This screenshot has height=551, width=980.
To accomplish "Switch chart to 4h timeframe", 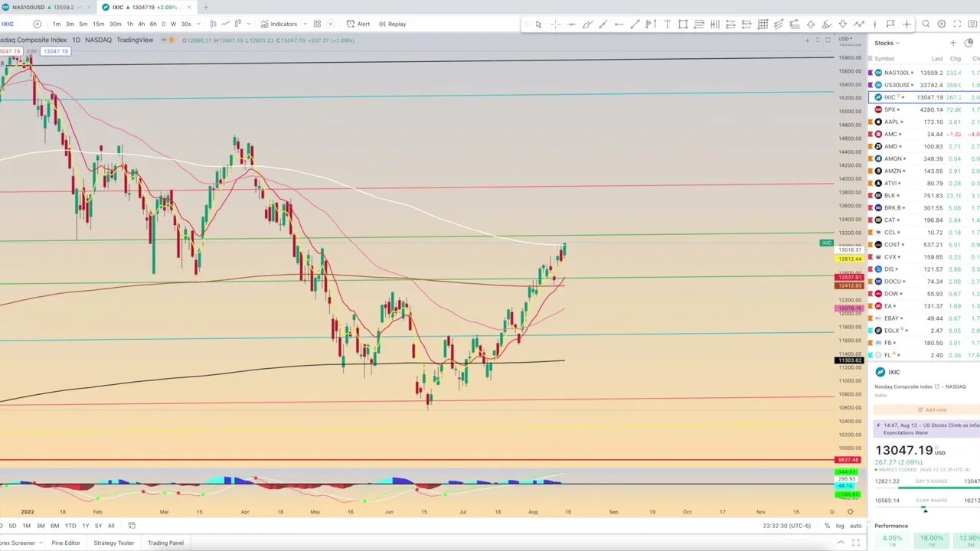I will tap(142, 24).
